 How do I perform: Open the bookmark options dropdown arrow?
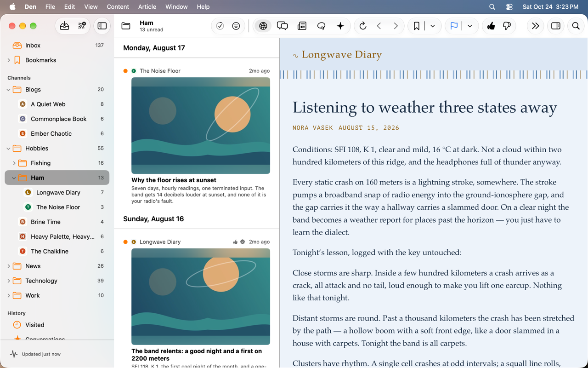433,26
